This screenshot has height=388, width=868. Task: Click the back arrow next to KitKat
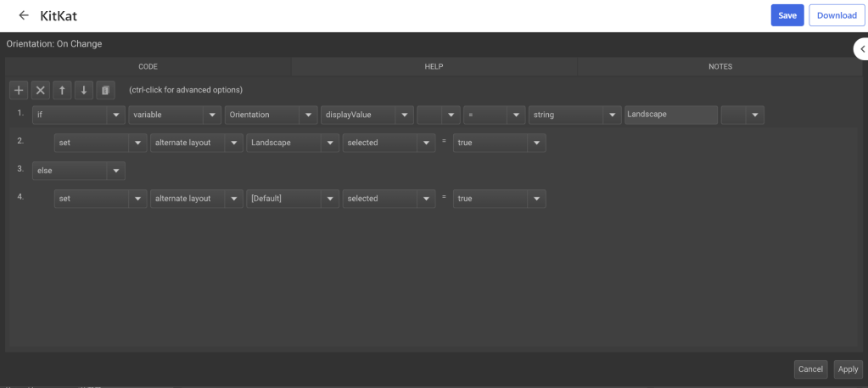click(x=23, y=15)
